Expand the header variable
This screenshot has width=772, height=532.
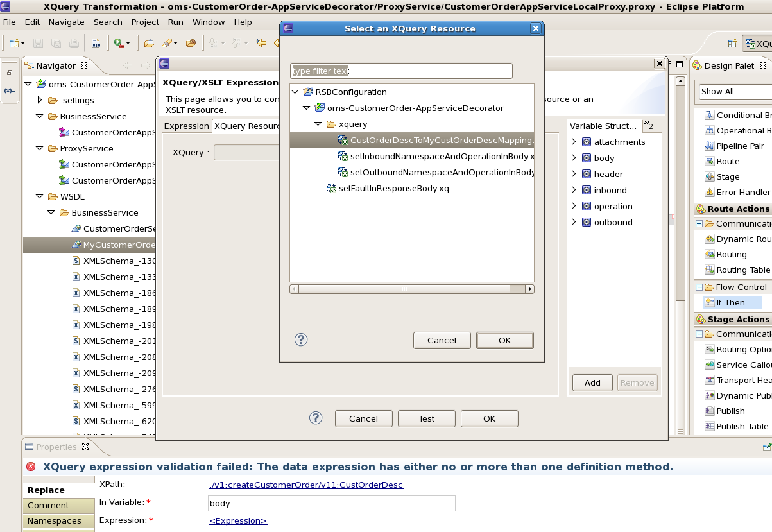click(574, 174)
